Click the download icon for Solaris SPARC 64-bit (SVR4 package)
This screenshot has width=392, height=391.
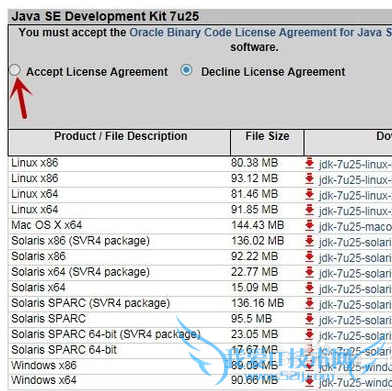click(x=310, y=335)
